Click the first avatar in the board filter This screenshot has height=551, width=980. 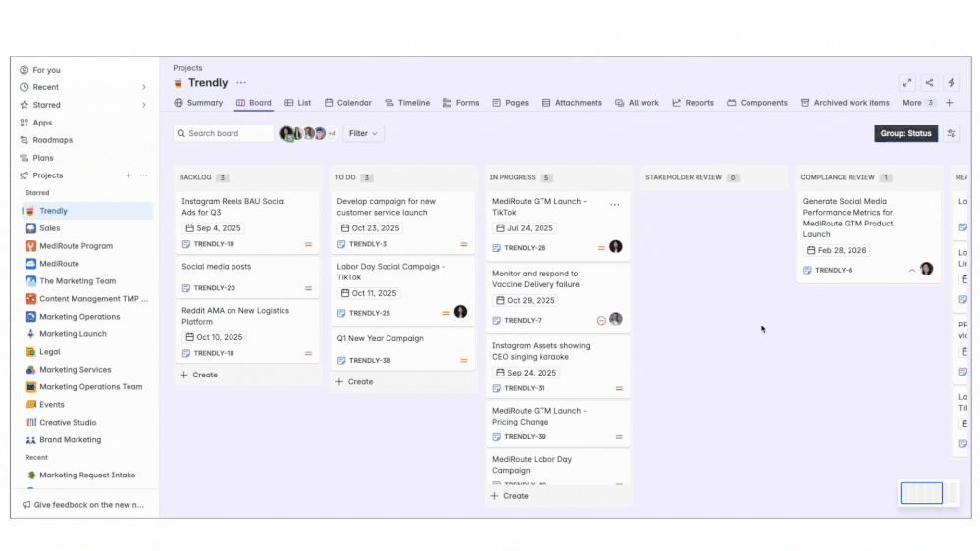pos(286,133)
